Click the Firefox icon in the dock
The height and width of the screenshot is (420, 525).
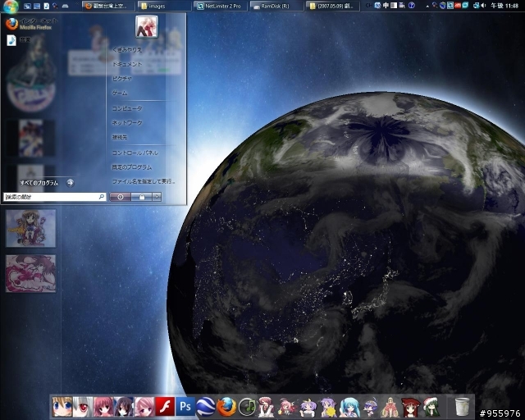tap(227, 406)
